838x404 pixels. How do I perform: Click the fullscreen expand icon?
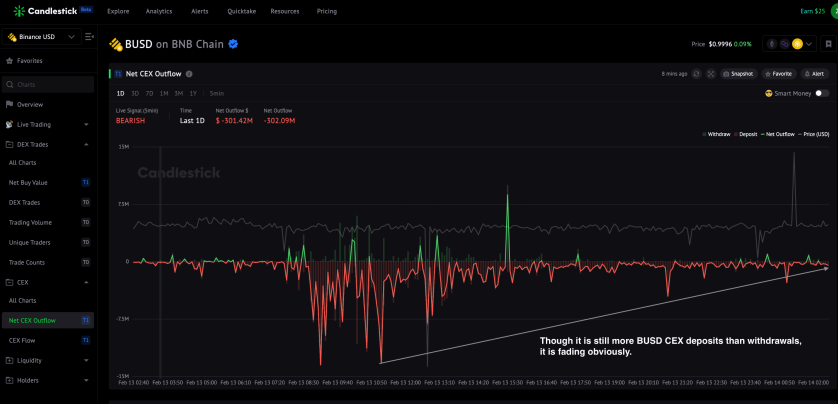point(711,74)
